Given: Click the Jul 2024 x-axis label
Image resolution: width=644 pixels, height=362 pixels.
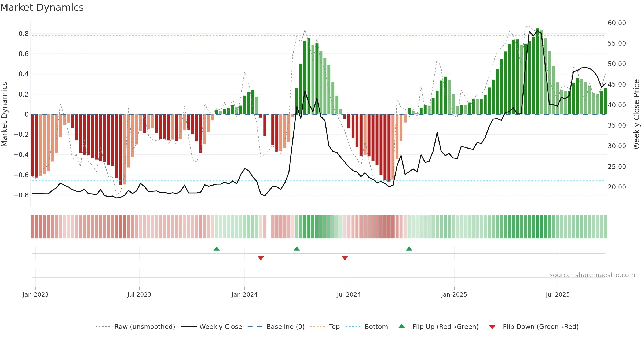Looking at the screenshot, I should (x=349, y=294).
